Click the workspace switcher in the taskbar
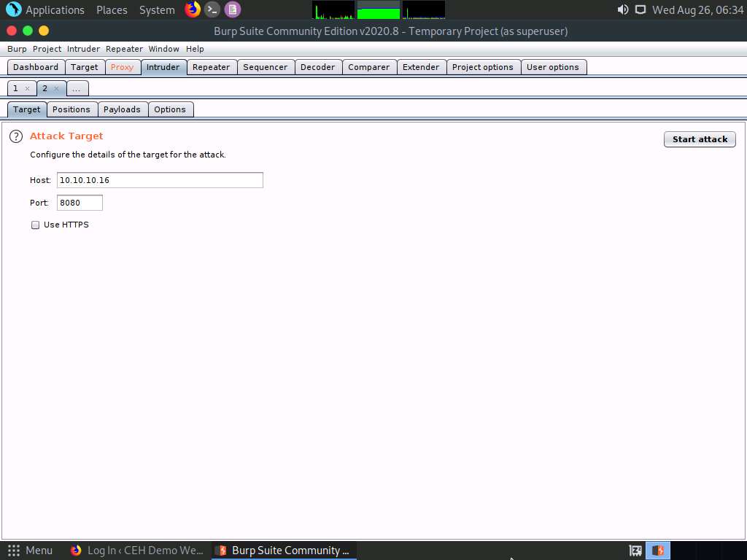The image size is (747, 560). 634,550
